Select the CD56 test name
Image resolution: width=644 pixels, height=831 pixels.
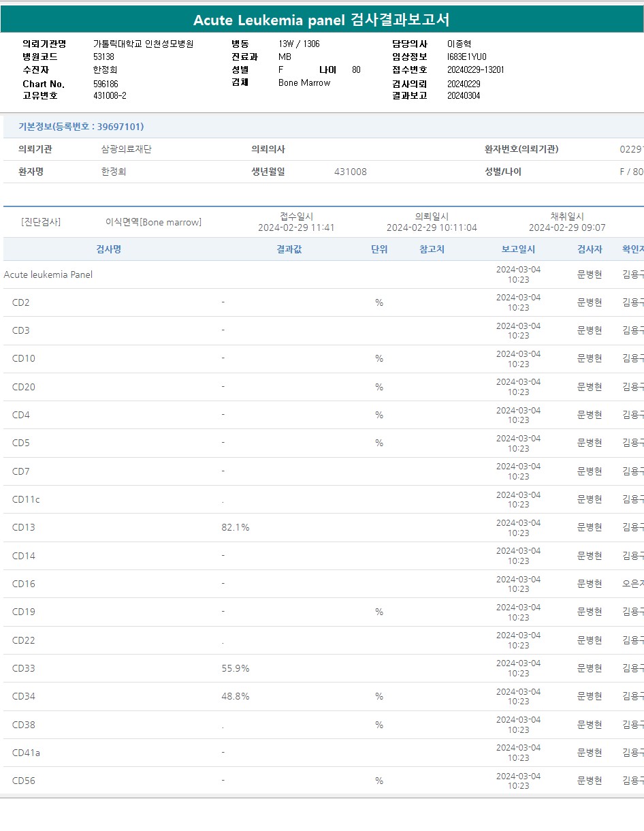pyautogui.click(x=24, y=781)
